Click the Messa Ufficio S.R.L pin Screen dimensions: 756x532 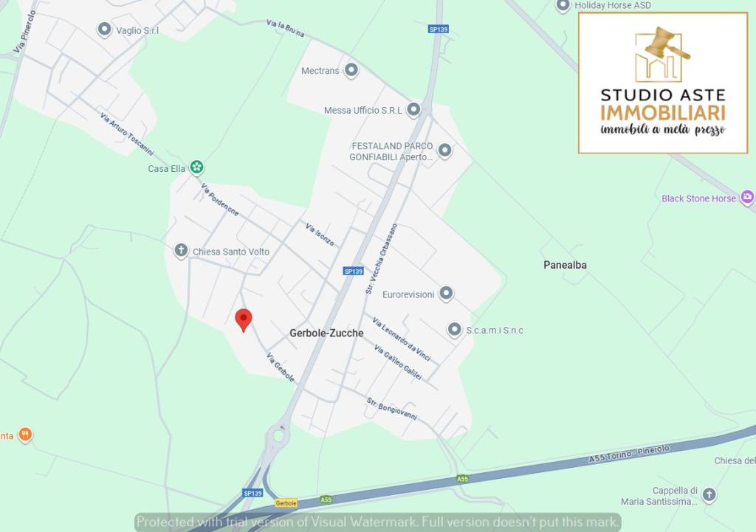tap(413, 110)
